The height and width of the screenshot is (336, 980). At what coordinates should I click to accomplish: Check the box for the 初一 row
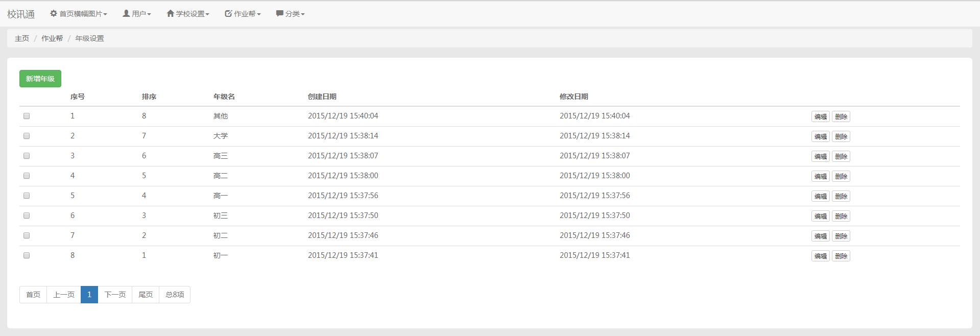[27, 255]
